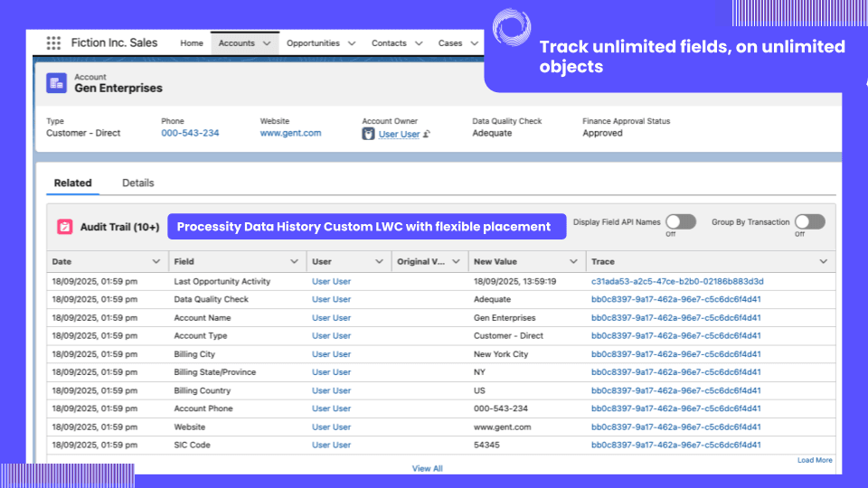
Task: Open the App Launcher grid icon
Action: click(x=53, y=43)
